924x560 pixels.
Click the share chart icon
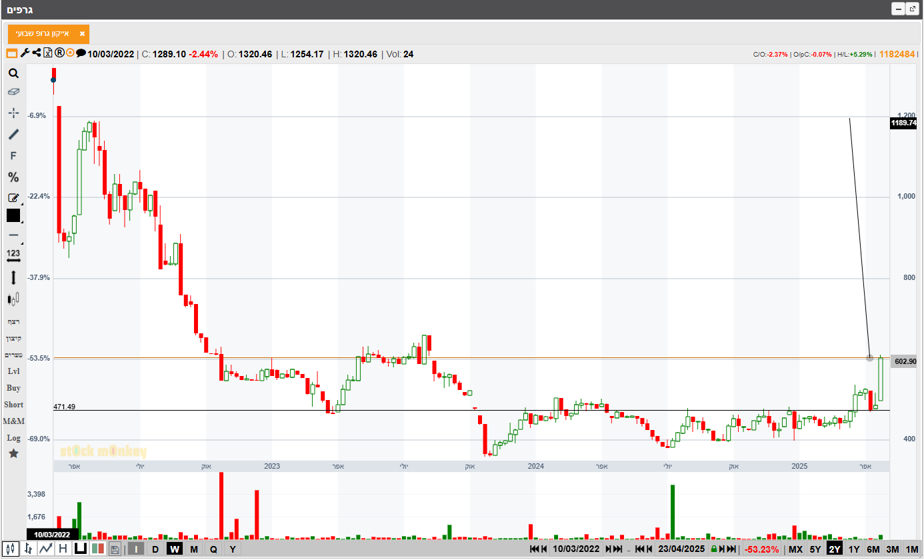(37, 53)
